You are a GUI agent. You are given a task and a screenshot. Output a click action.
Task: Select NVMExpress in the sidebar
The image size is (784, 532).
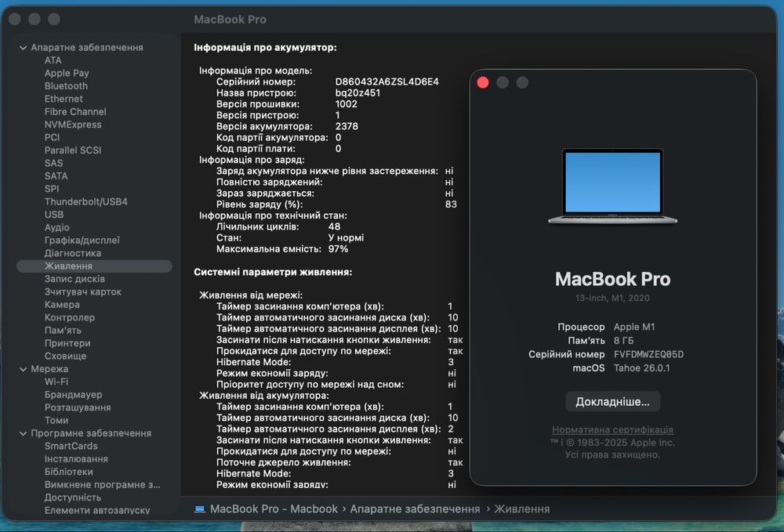[72, 125]
